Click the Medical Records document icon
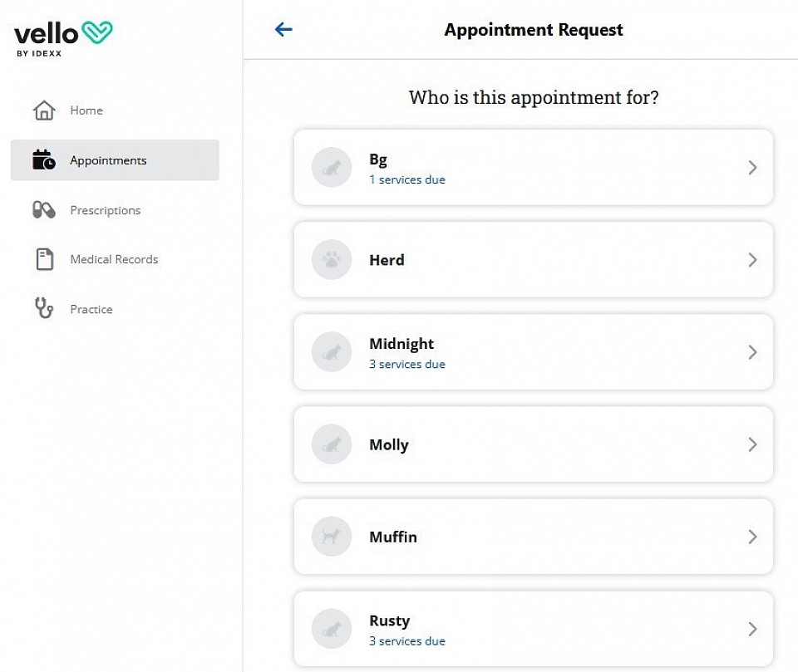Viewport: 798px width, 672px height. point(44,259)
